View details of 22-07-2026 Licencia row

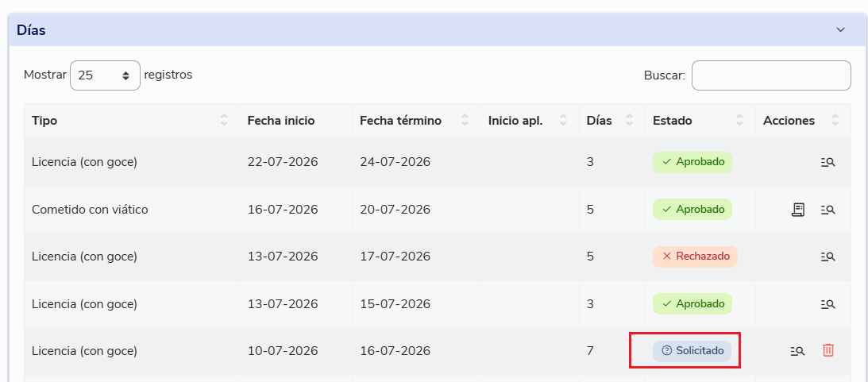[827, 163]
